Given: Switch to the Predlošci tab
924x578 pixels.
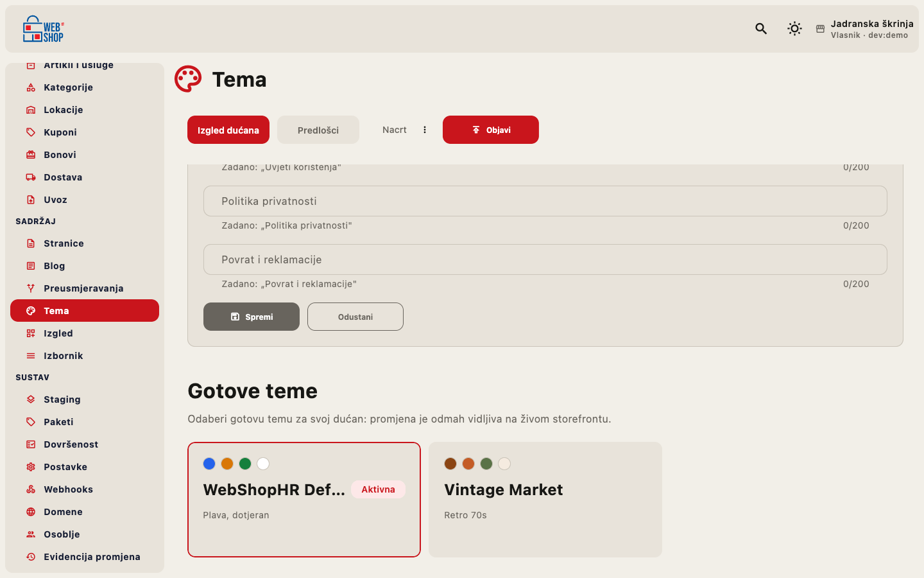Looking at the screenshot, I should coord(318,130).
